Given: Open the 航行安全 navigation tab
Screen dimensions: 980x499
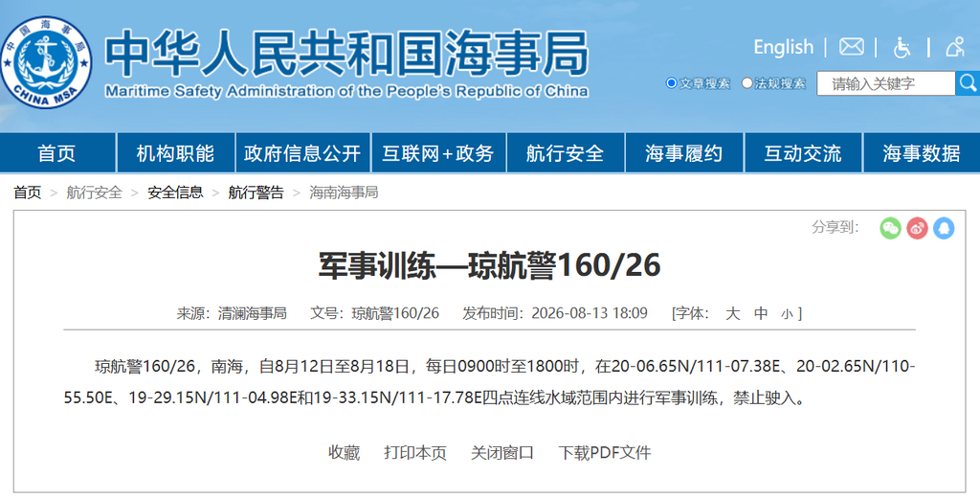Looking at the screenshot, I should pos(565,153).
